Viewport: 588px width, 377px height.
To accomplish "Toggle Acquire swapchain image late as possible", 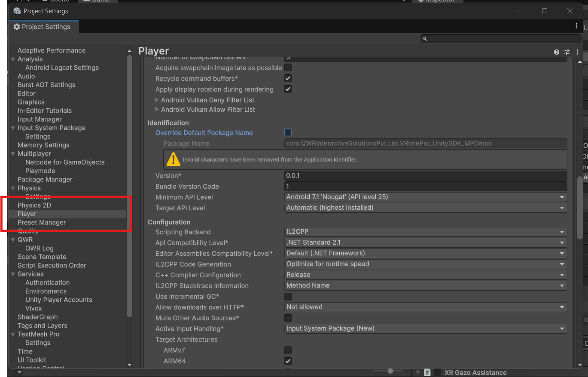I will (288, 67).
